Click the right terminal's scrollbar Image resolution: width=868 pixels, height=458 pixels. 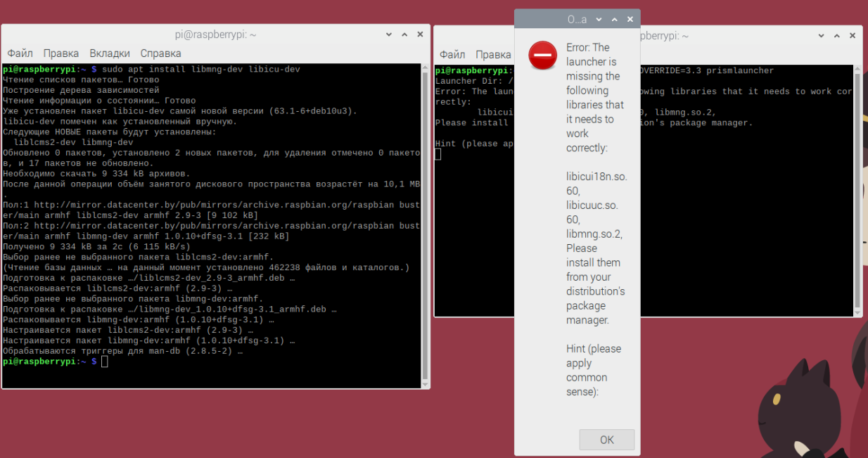857,190
